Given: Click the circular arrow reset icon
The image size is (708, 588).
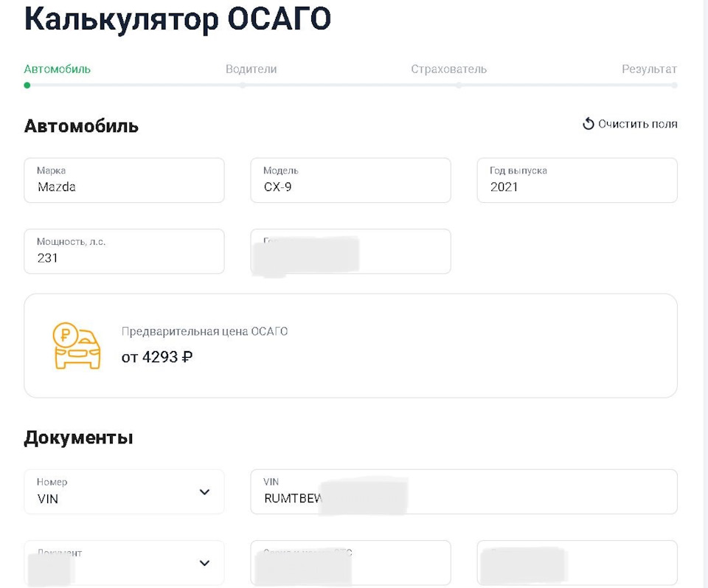Looking at the screenshot, I should [588, 124].
